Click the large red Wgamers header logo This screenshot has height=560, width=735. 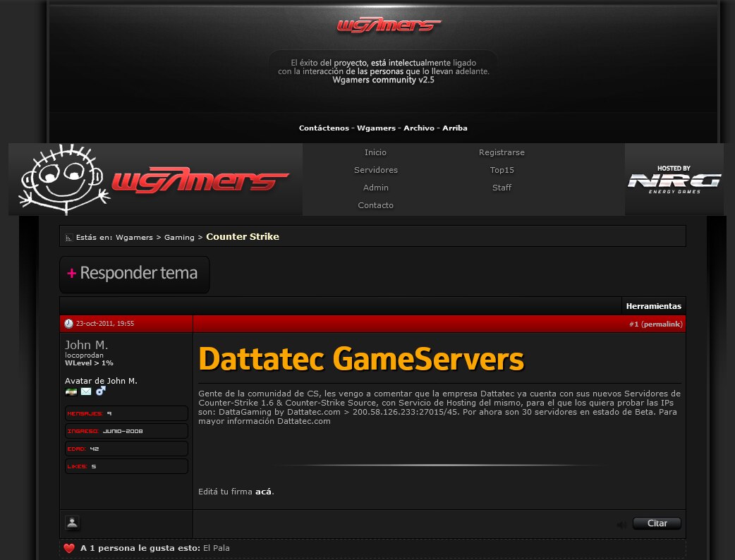[x=200, y=181]
